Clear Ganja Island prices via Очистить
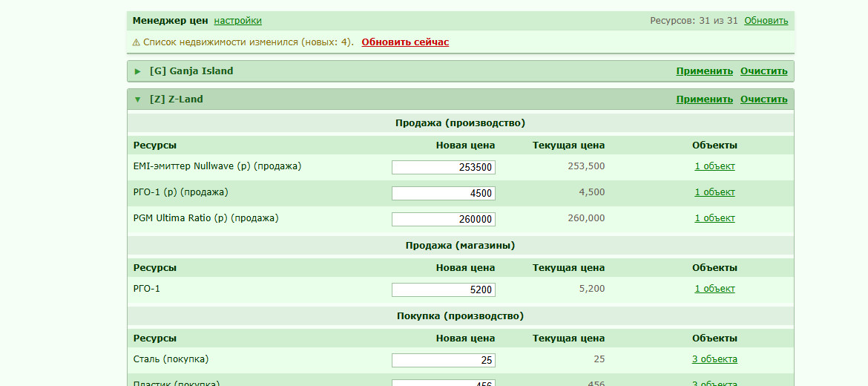 (764, 71)
